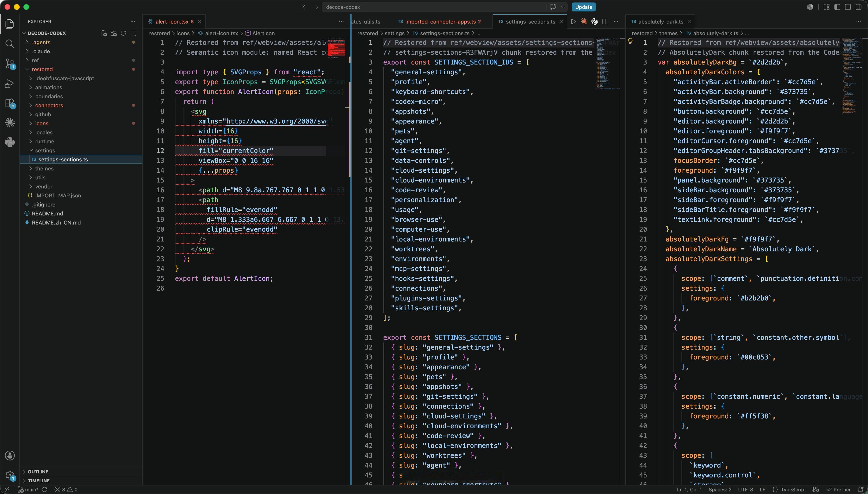Expand the ref folder
Image resolution: width=868 pixels, height=494 pixels.
81,60
